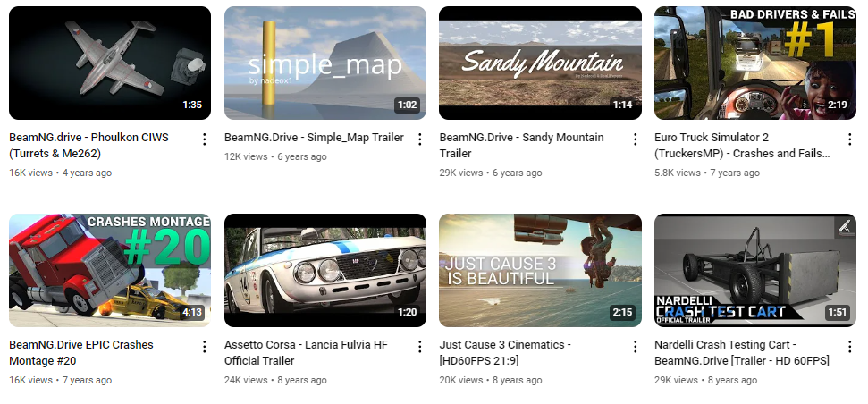Open options menu for Phoulkon CIWS video
The image size is (868, 404).
click(x=205, y=139)
